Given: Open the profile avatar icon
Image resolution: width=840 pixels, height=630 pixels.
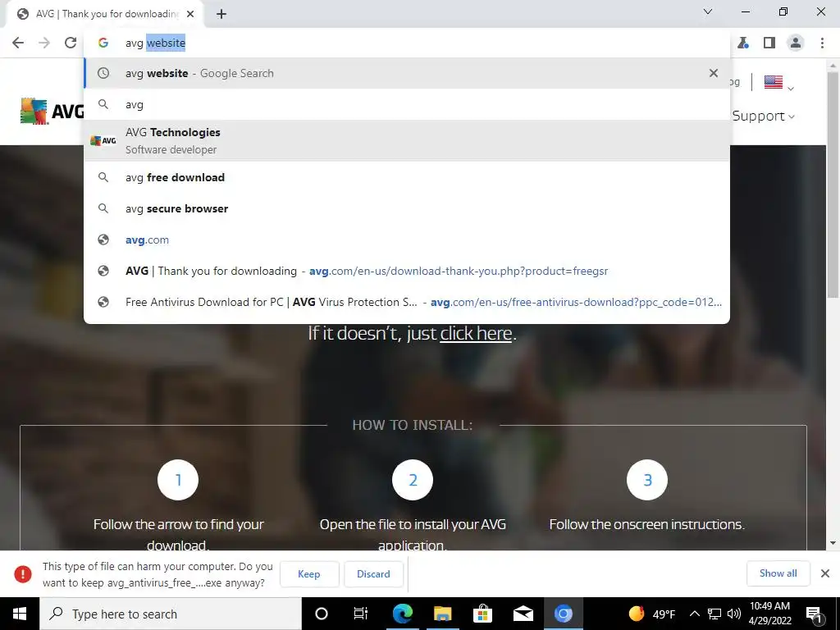Looking at the screenshot, I should click(x=796, y=43).
